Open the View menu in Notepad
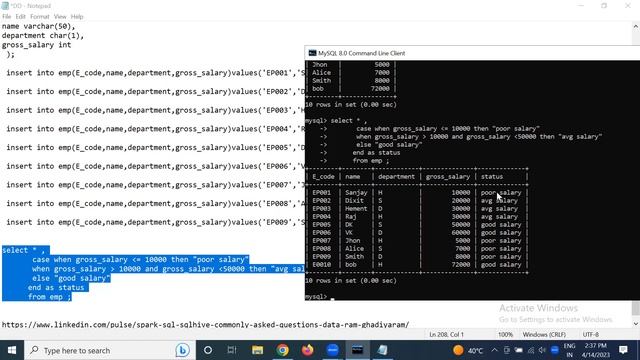Viewport: 640px width, 360px height. pos(60,17)
